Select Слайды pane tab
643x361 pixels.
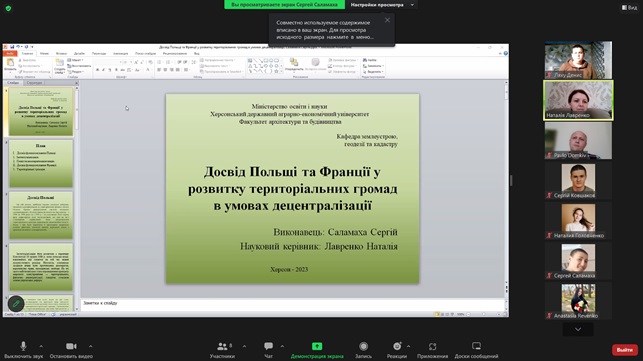coord(13,83)
